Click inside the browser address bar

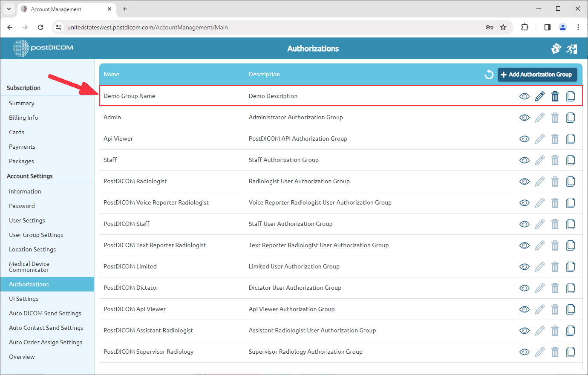tap(256, 27)
